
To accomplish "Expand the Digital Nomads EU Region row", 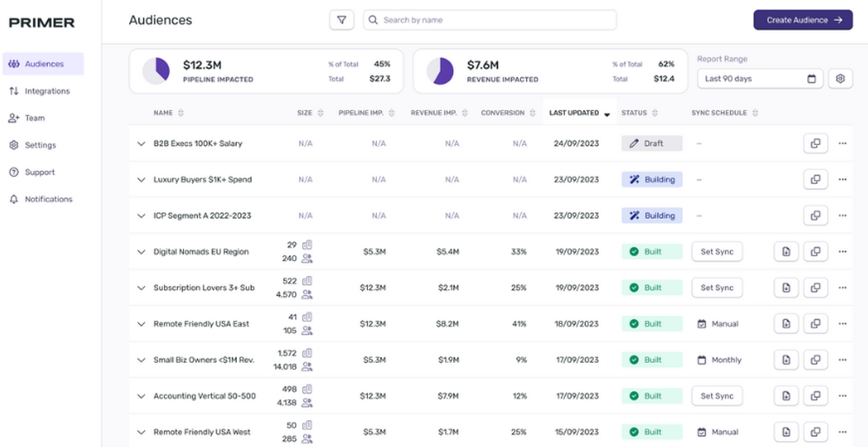I will 141,252.
